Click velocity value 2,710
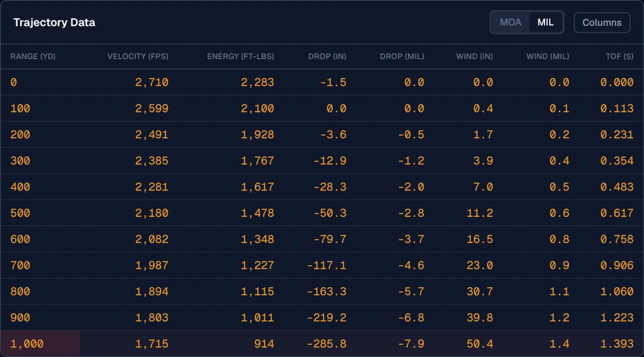This screenshot has height=357, width=644. click(x=152, y=82)
